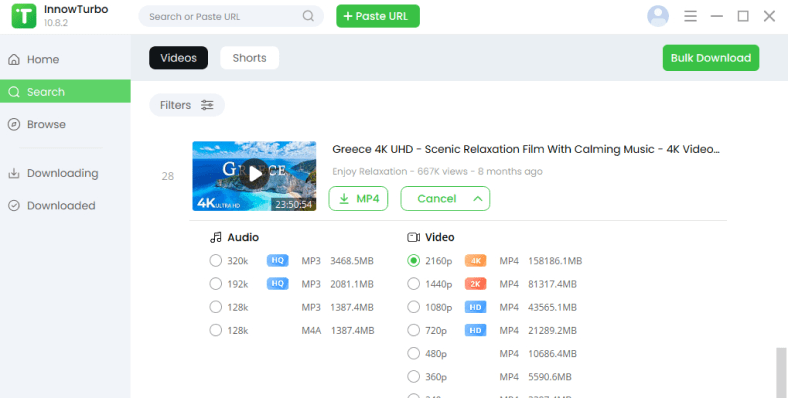The width and height of the screenshot is (788, 398).
Task: Click the HQ badge next to 320k
Action: [x=277, y=260]
